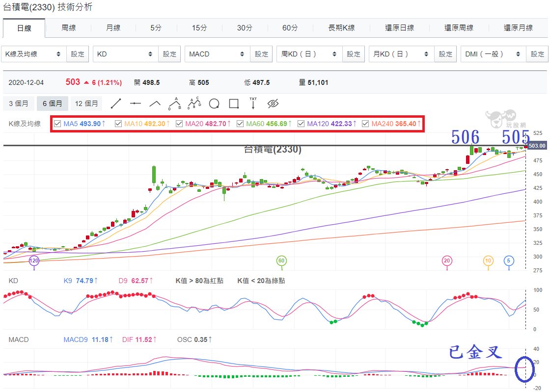Image resolution: width=550 pixels, height=392 pixels.
Task: Toggle hide drawings eye icon
Action: (x=273, y=104)
